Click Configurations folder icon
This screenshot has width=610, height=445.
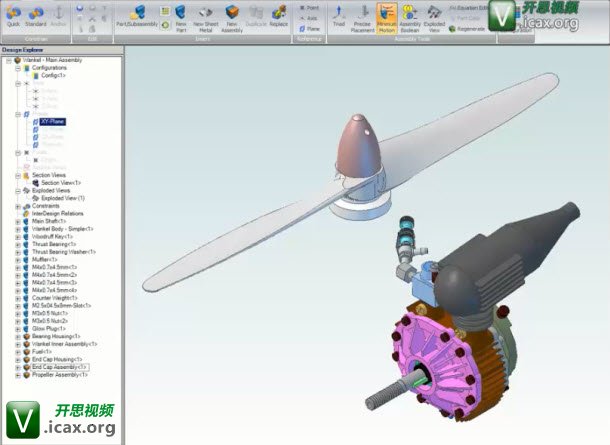click(26, 68)
